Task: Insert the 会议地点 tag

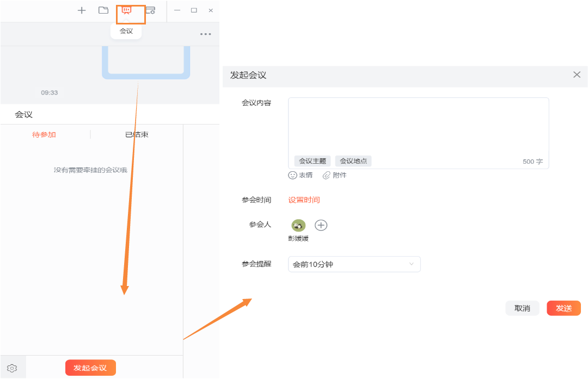Action: [x=353, y=161]
